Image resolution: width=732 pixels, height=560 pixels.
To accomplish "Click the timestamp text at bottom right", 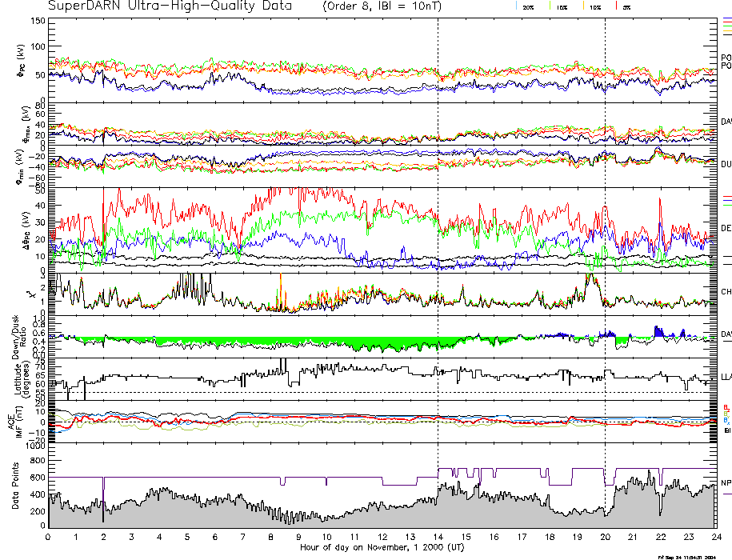I will [693, 556].
